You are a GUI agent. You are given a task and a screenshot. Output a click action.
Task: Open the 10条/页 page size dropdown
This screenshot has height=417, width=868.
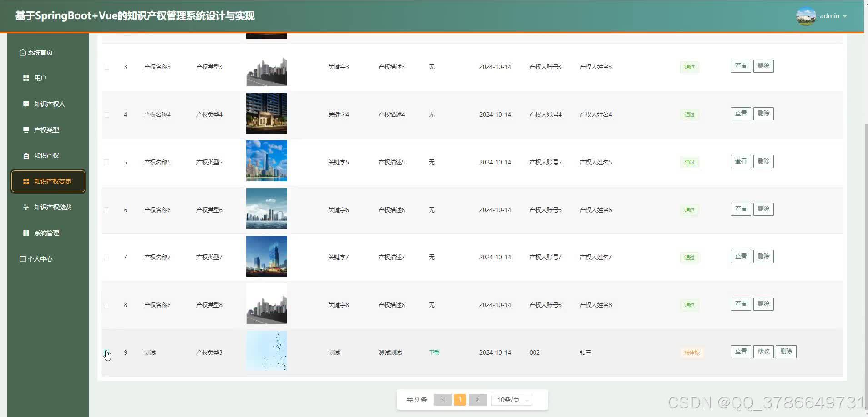511,399
